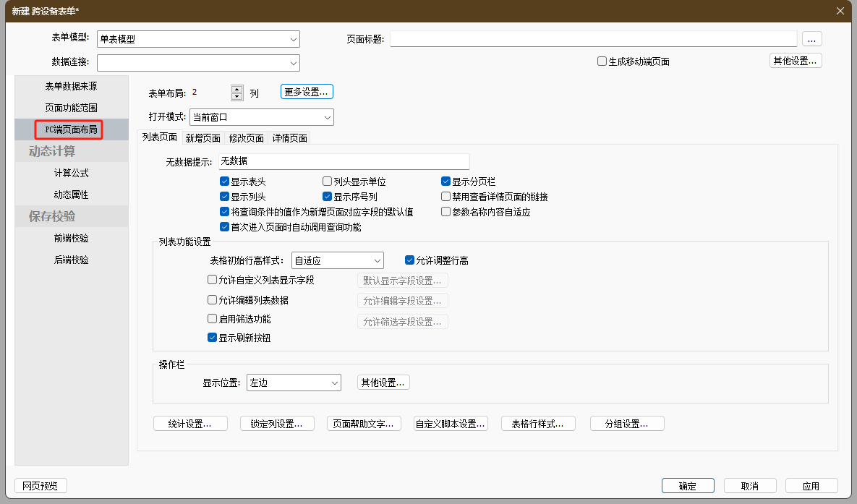Viewport: 857px width, 504px height.
Task: Increase 表单布局 column count with up arrow
Action: (236, 89)
